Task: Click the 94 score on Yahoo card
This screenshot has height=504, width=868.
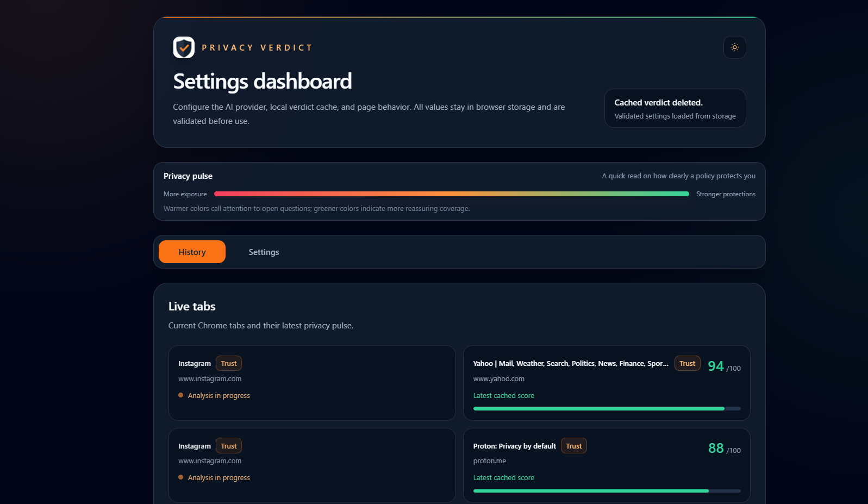Action: click(x=715, y=366)
